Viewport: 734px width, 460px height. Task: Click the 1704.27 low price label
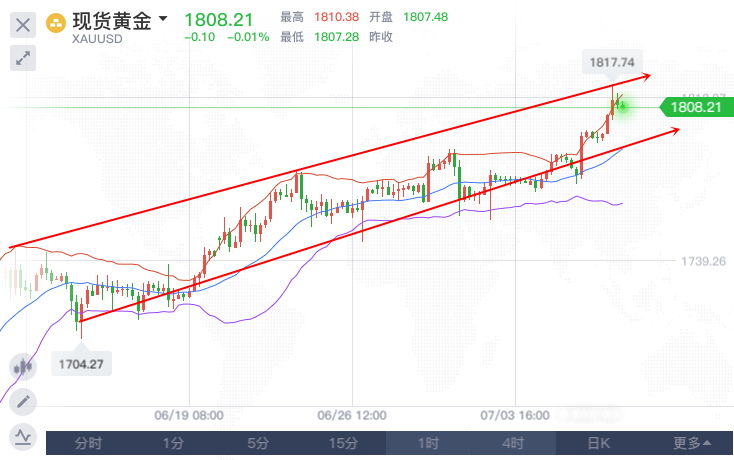[82, 364]
